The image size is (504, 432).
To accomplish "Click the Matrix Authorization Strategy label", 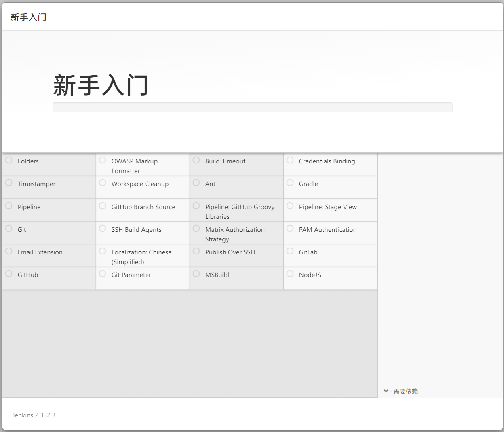I will [x=235, y=234].
